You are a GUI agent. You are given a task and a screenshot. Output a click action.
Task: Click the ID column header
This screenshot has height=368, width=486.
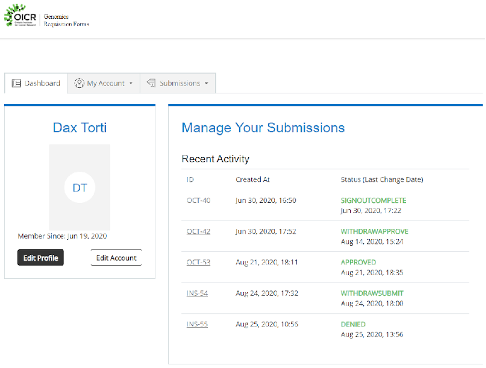[x=190, y=179]
